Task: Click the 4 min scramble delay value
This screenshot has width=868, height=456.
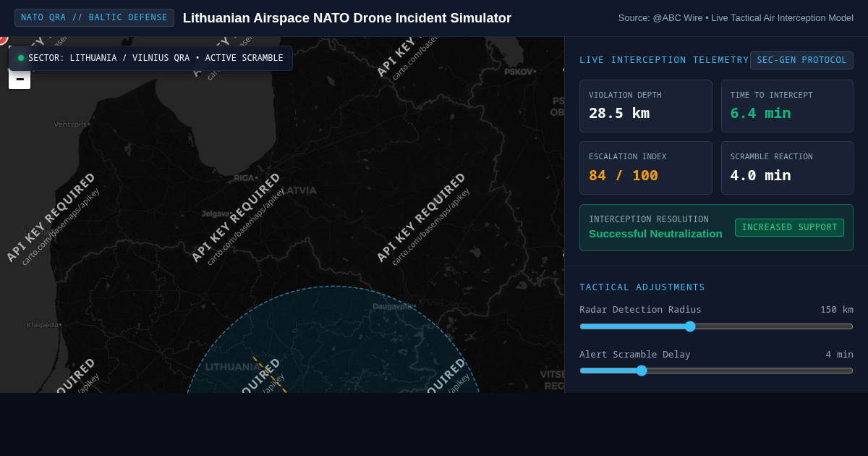Action: coord(839,355)
